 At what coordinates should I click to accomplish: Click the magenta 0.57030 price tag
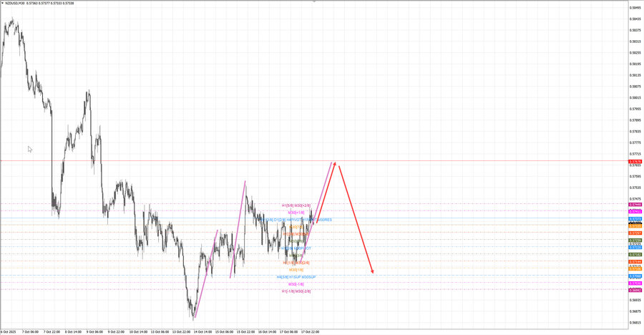635,283
